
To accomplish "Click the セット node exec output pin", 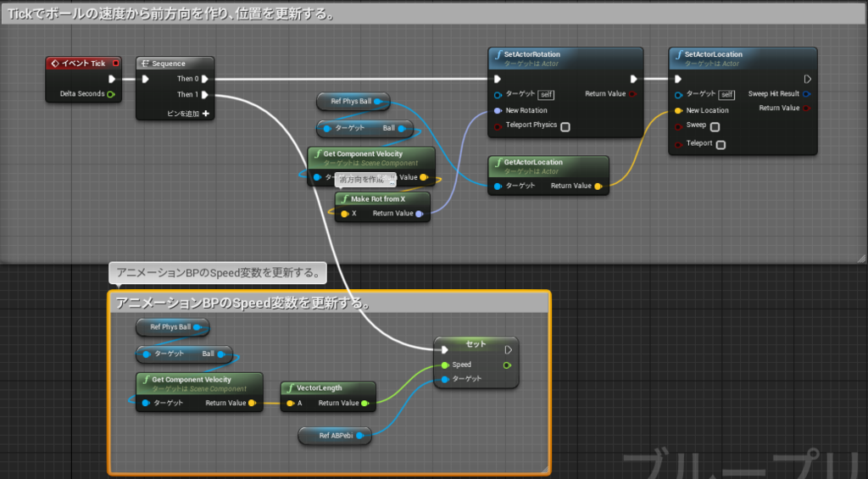I will 509,350.
